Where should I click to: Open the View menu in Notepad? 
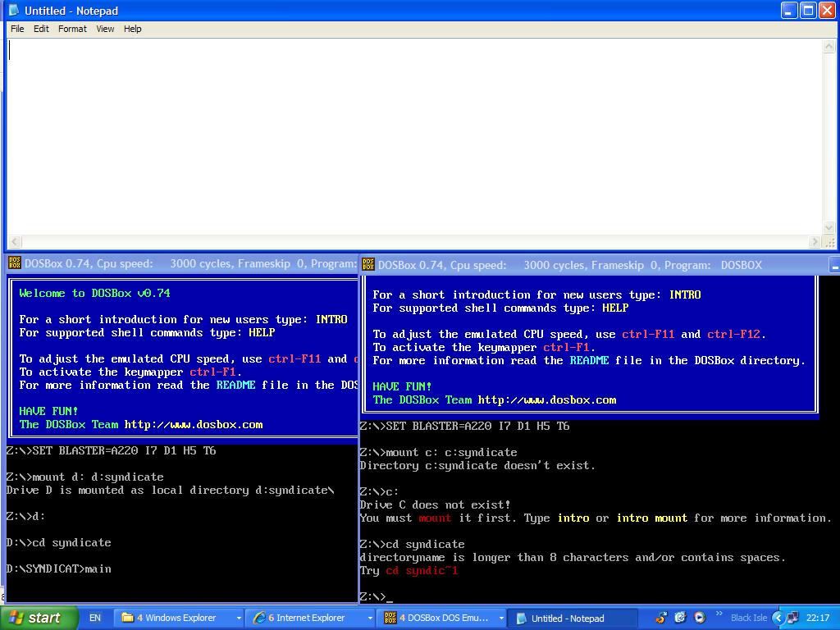click(x=105, y=29)
